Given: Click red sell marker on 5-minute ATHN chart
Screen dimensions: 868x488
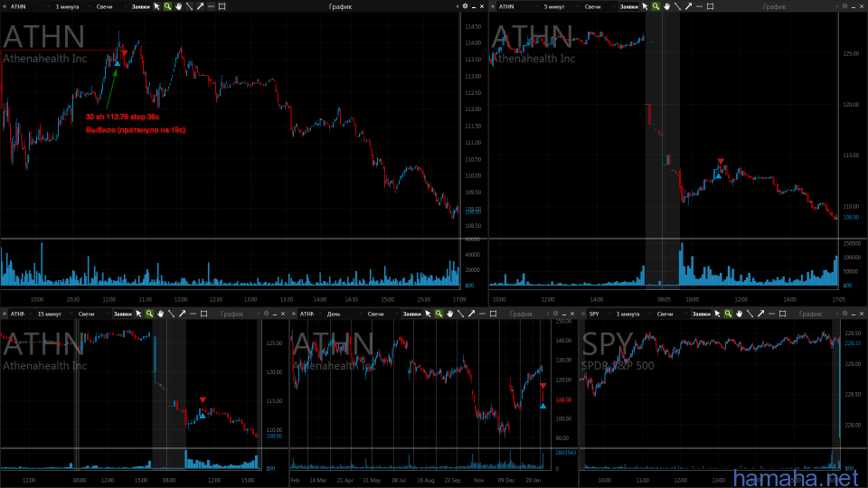Looking at the screenshot, I should pos(721,161).
